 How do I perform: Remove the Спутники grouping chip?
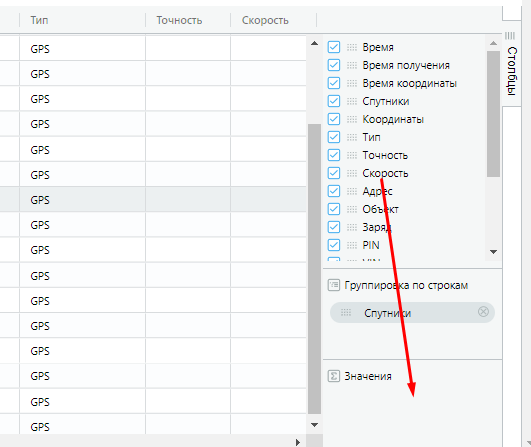pos(483,312)
